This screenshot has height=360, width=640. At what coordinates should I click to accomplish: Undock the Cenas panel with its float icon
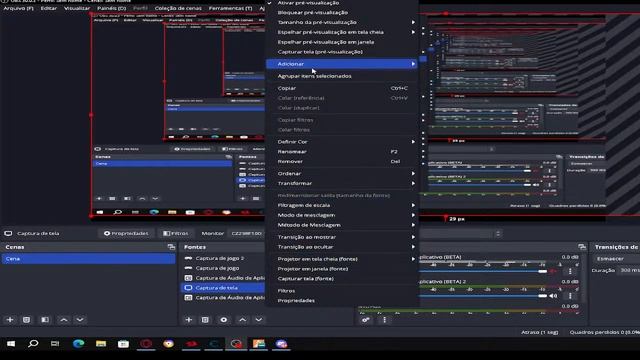tap(171, 247)
